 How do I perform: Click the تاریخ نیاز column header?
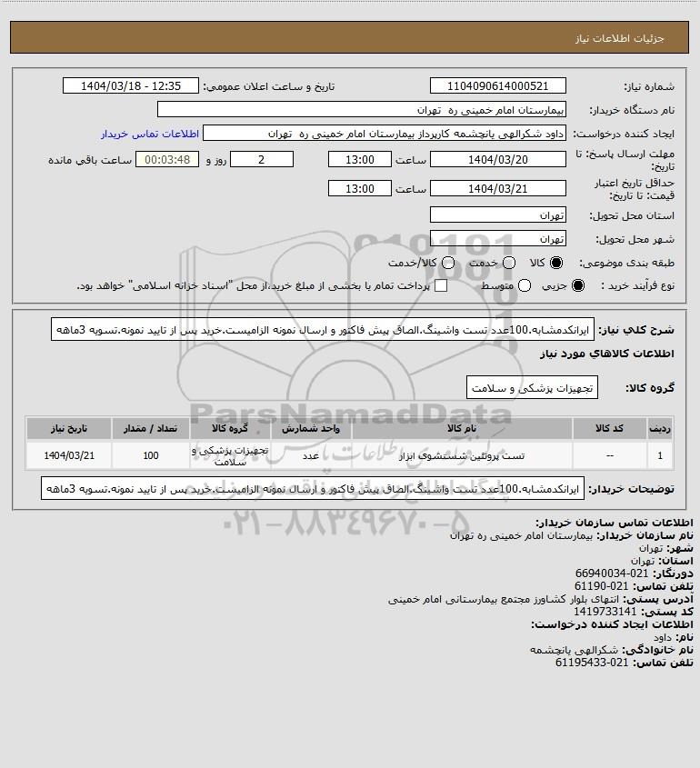69,429
